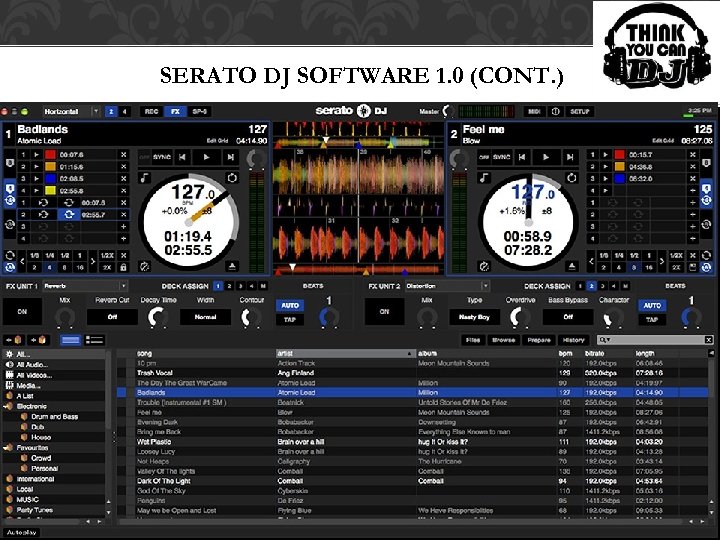Eject the track from deck 1

click(232, 266)
